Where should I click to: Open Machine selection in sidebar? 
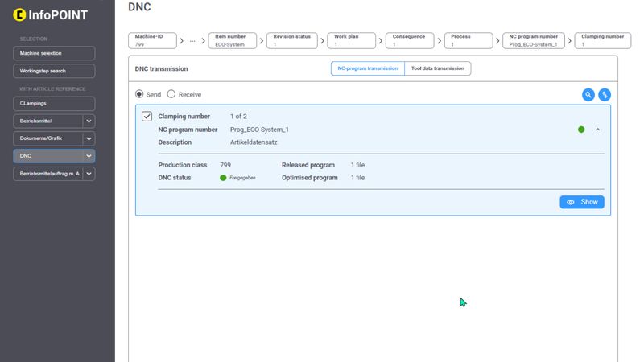pos(54,53)
